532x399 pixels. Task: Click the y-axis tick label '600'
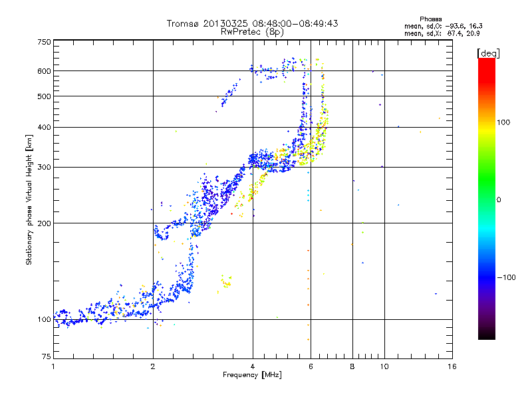point(45,71)
